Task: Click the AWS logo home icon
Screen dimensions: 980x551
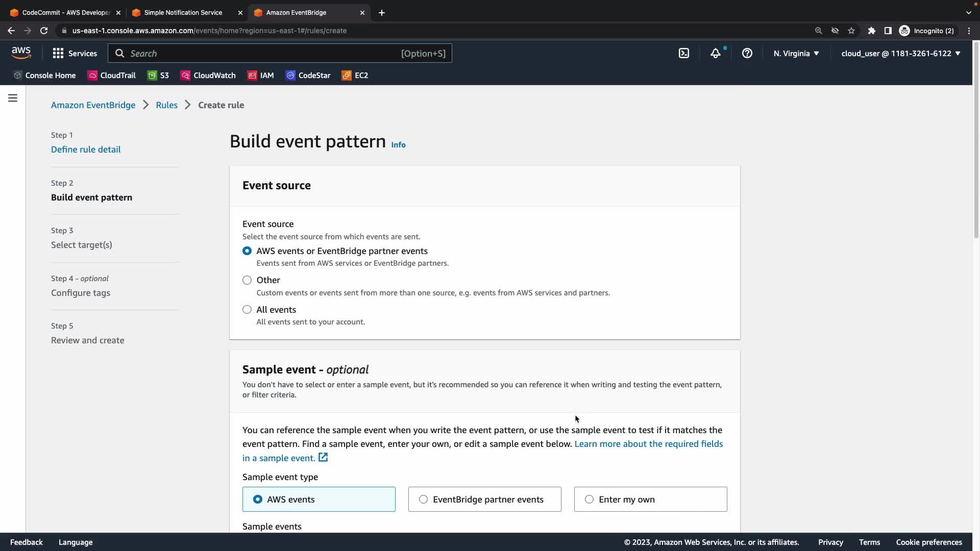Action: (21, 53)
